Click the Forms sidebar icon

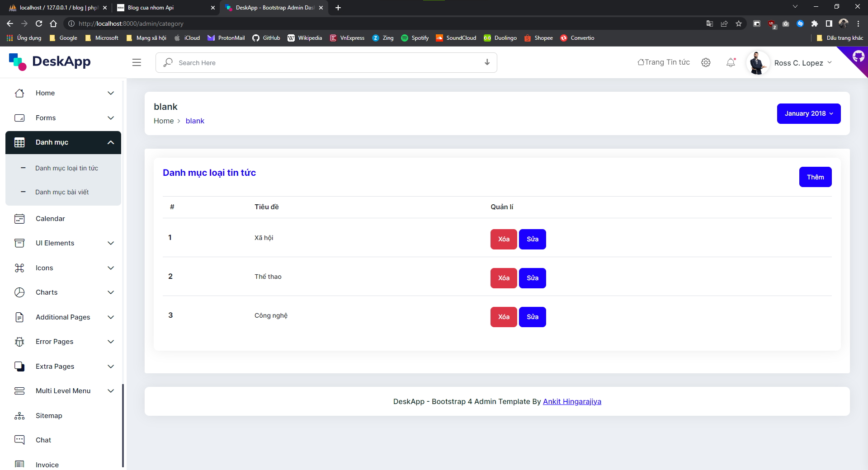coord(19,118)
